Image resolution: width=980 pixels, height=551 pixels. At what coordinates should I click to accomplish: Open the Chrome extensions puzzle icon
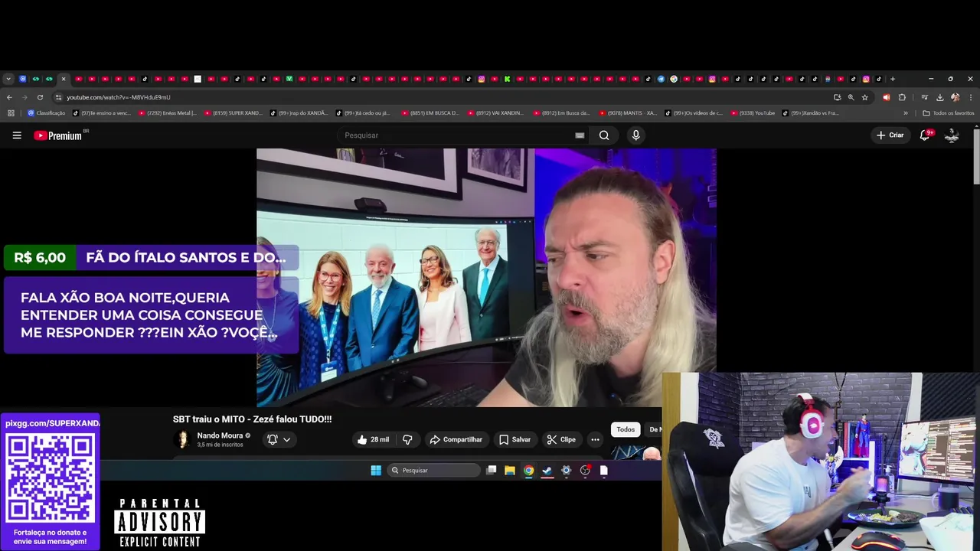(902, 97)
